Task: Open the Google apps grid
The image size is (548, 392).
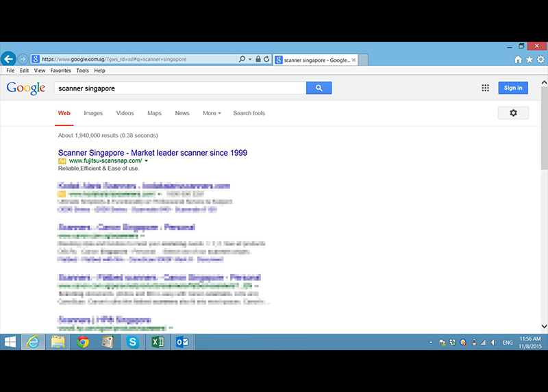Action: [x=485, y=88]
